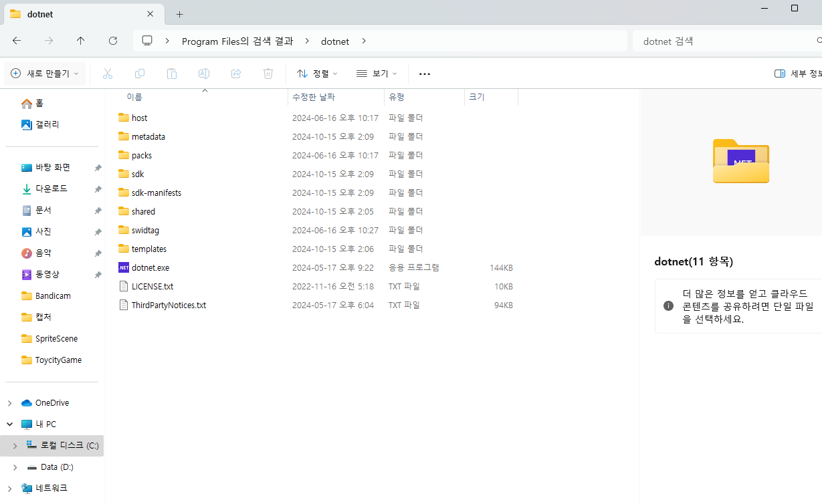Expand the OneDrive tree node
This screenshot has height=504, width=822.
9,403
